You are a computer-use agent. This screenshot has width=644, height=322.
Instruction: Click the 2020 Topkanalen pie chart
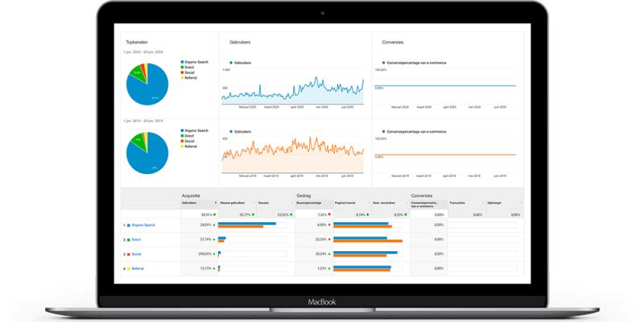(147, 85)
